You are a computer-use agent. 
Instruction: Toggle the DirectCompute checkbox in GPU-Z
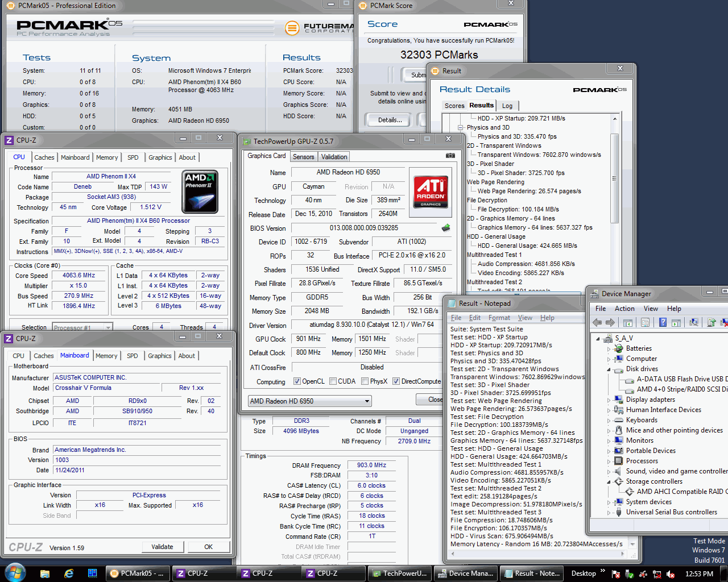coord(396,381)
